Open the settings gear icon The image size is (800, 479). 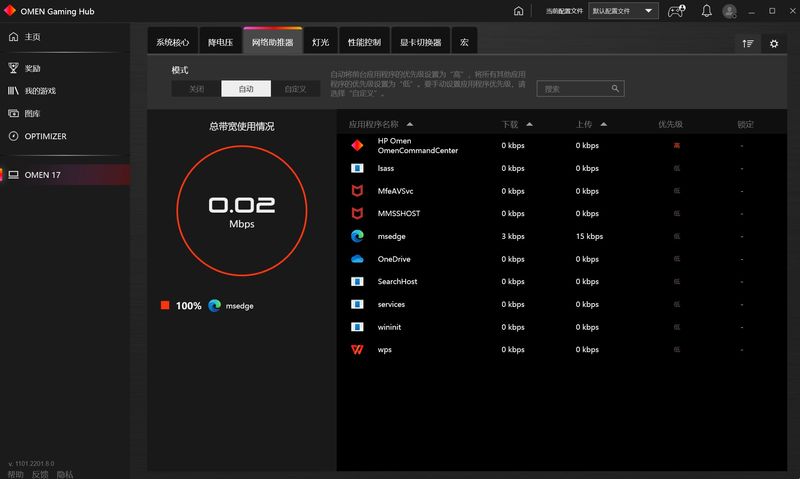click(x=773, y=43)
